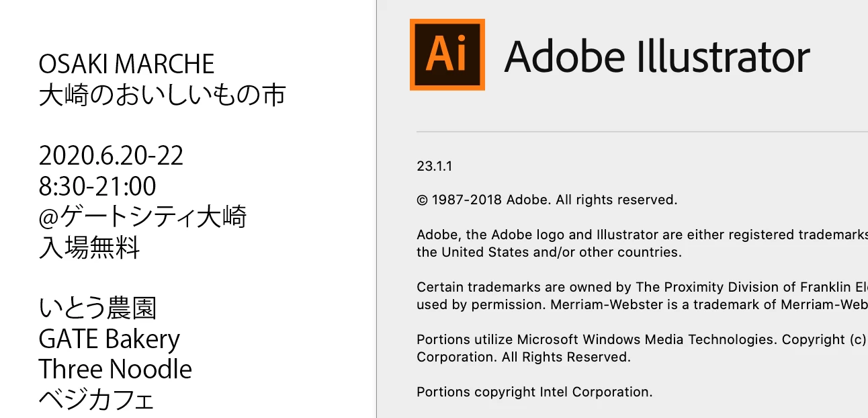Click the 8:30-21:00 time text
The image size is (868, 418).
pyautogui.click(x=97, y=186)
